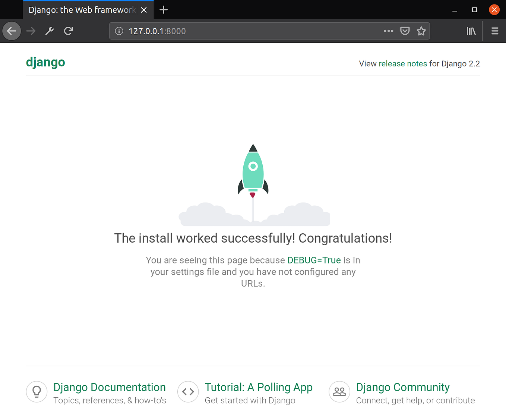Open a new browser tab

(x=163, y=10)
